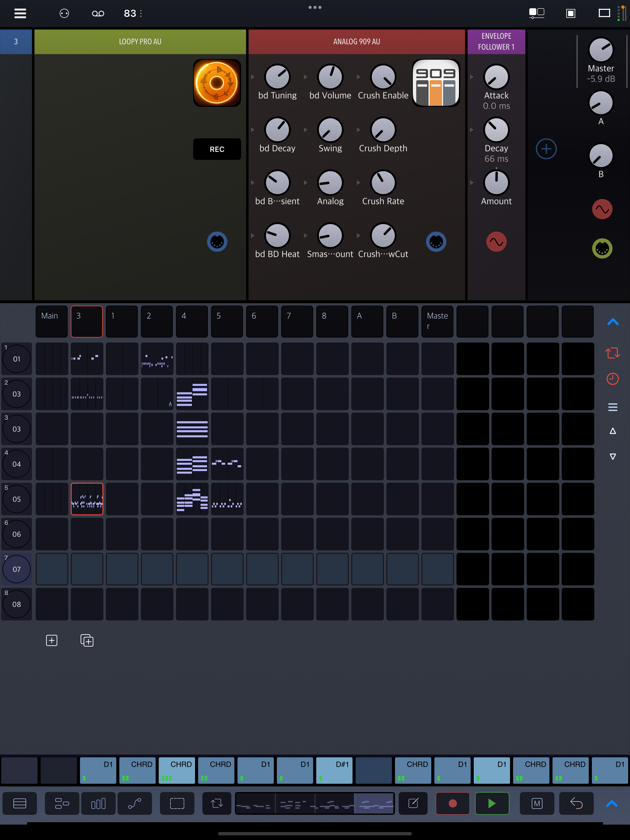This screenshot has width=630, height=840.
Task: Expand bd Tuning parameter arrow
Action: pos(253,77)
